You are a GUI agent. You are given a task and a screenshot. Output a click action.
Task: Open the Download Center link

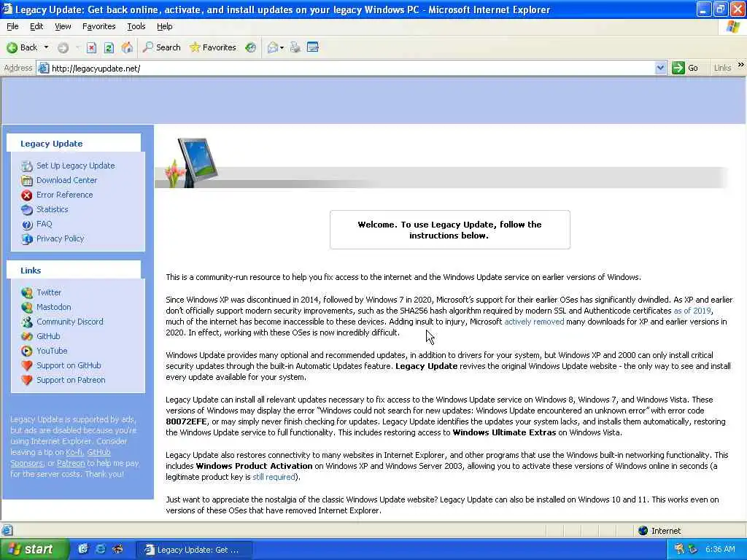pos(66,180)
